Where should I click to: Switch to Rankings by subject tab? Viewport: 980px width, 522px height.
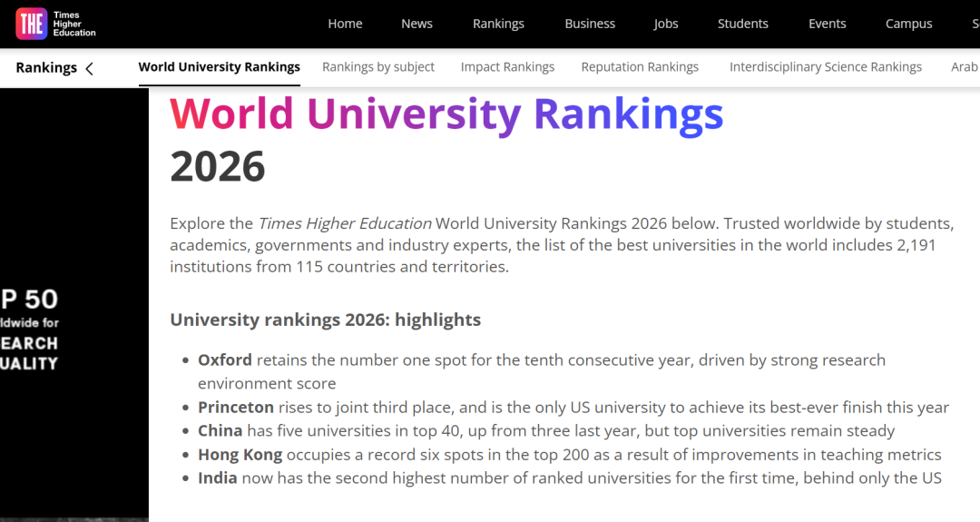[x=378, y=67]
